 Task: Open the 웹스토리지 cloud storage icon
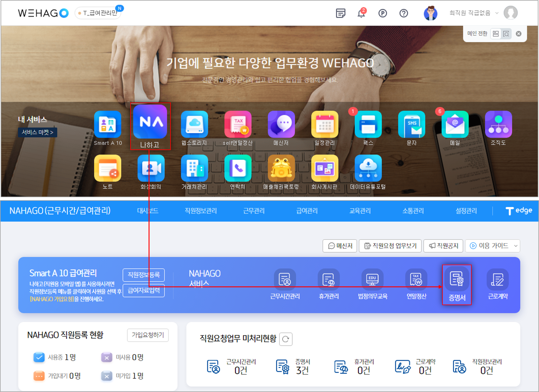tap(194, 124)
